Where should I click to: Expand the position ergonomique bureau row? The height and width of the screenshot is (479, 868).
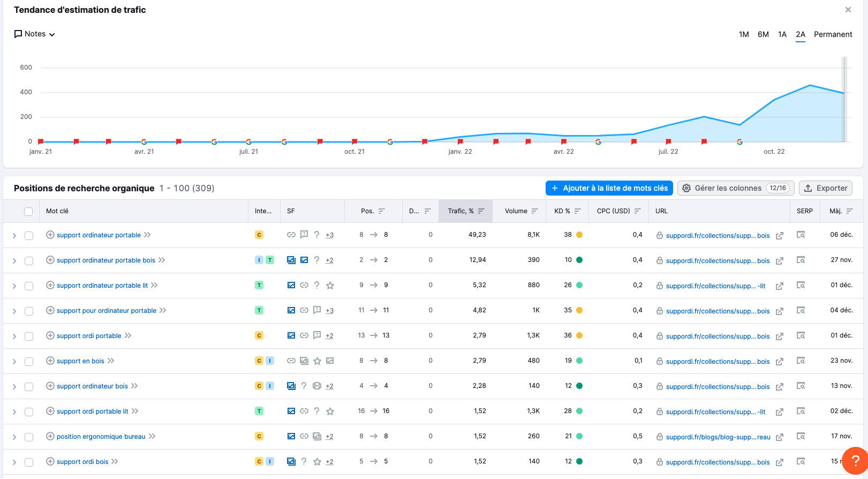pyautogui.click(x=14, y=437)
